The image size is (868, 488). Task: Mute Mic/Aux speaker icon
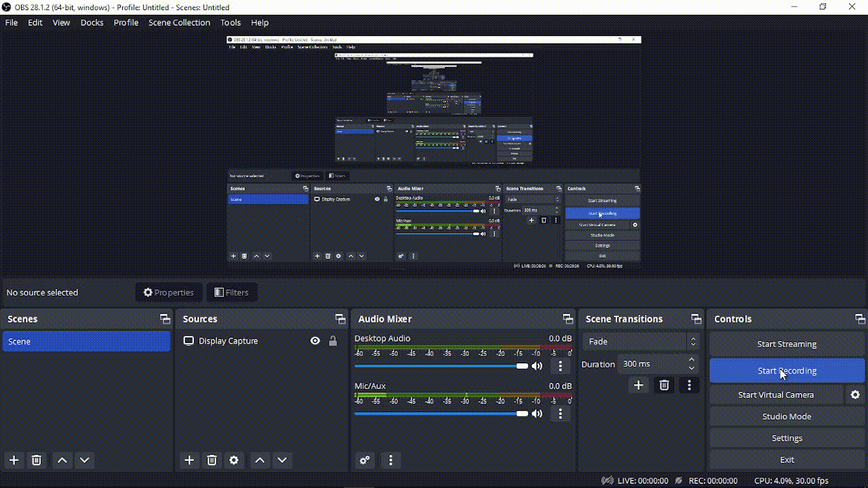(x=537, y=413)
